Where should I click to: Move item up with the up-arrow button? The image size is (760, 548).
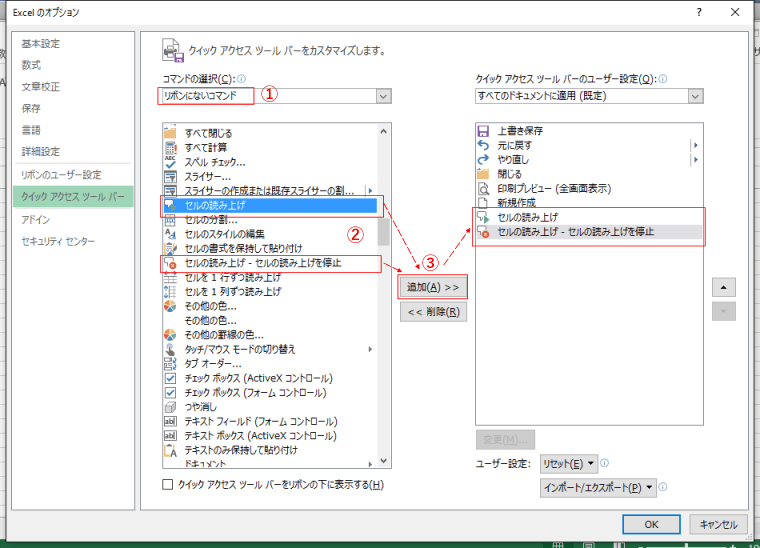[724, 287]
